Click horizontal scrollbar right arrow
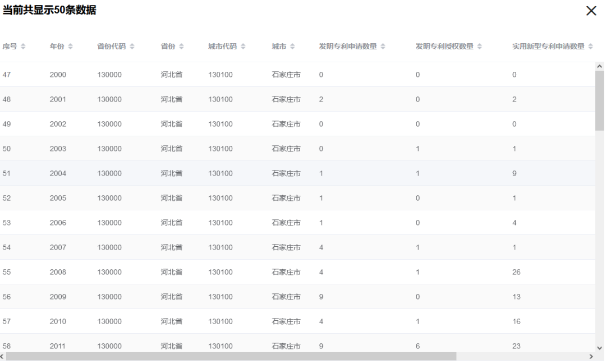The image size is (606, 364). click(x=591, y=356)
